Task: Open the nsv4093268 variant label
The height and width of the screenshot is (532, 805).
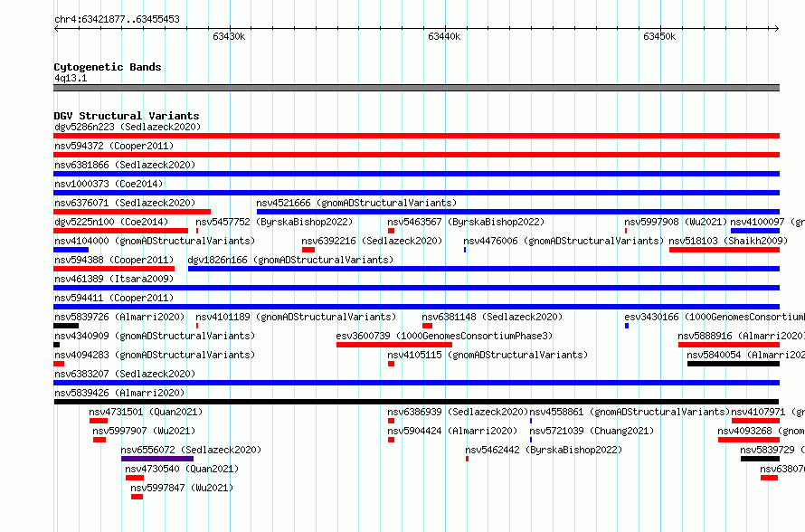Action: click(x=762, y=431)
